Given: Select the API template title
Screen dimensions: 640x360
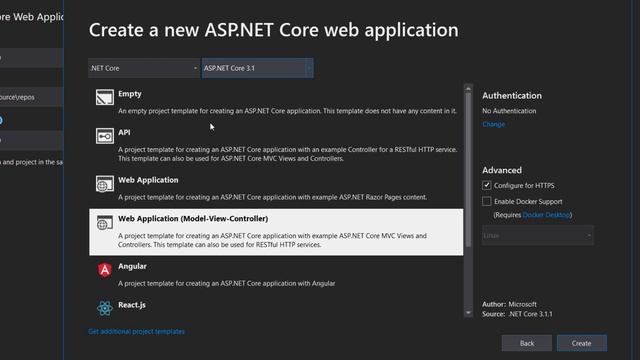Looking at the screenshot, I should [x=124, y=132].
